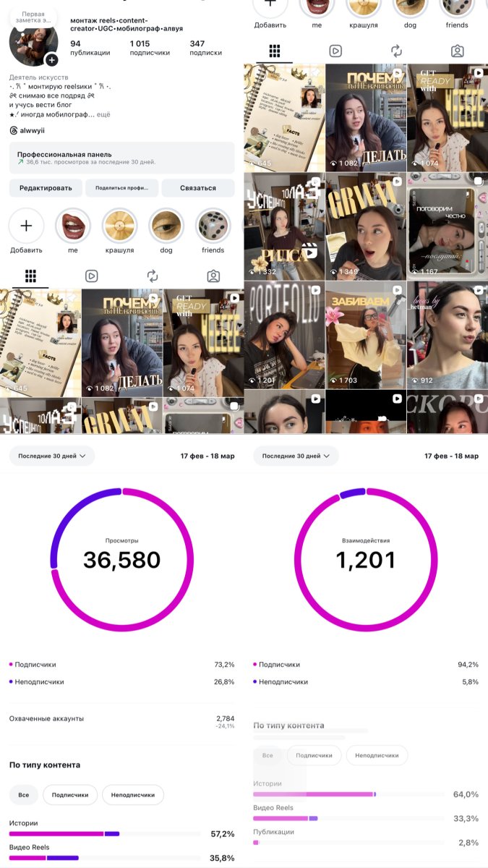The width and height of the screenshot is (488, 868).
Task: Open the reel thumbnail with 1 703 views
Action: tap(365, 335)
